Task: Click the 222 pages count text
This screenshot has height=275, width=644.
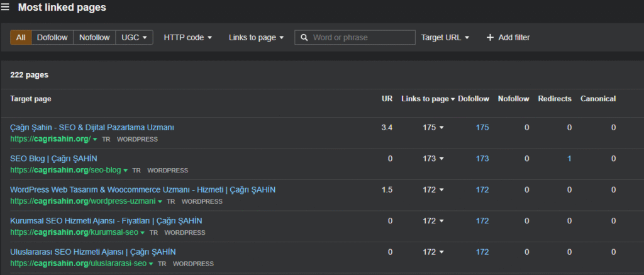Action: [x=29, y=76]
